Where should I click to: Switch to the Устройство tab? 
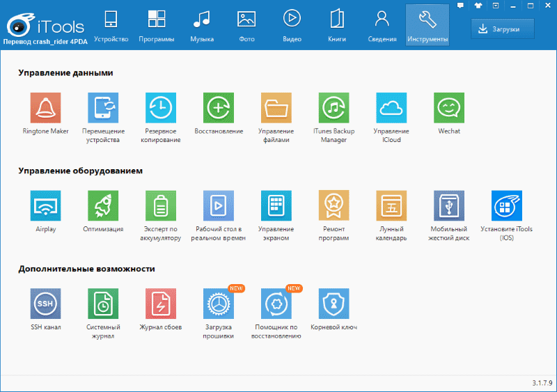(x=111, y=25)
